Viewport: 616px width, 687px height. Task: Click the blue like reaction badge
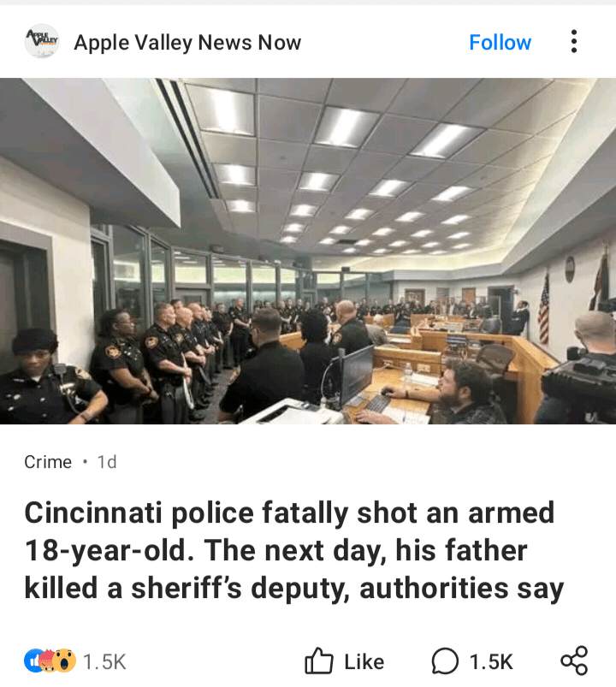[x=33, y=660]
